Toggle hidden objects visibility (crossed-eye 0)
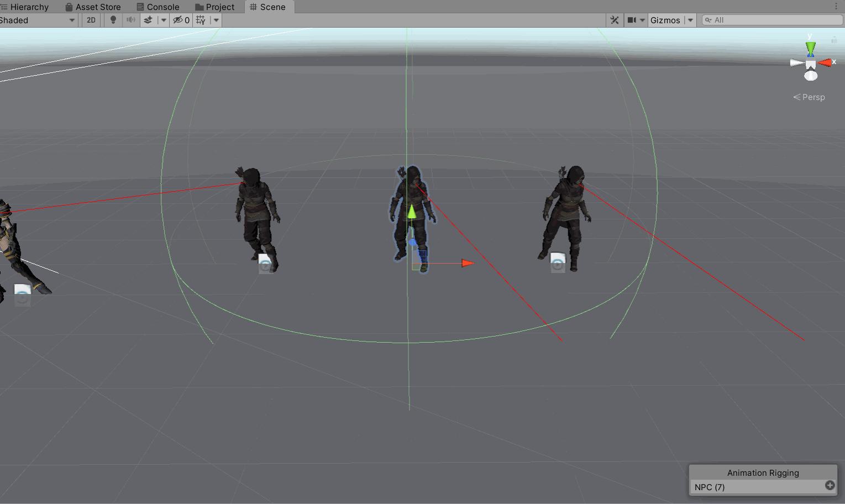 (x=181, y=20)
